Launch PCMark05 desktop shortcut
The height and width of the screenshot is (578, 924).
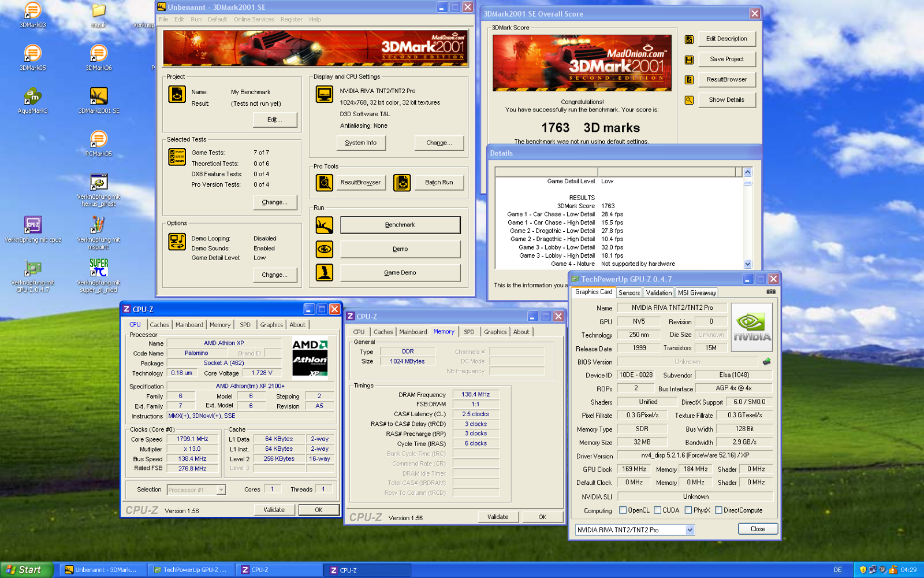pyautogui.click(x=99, y=139)
